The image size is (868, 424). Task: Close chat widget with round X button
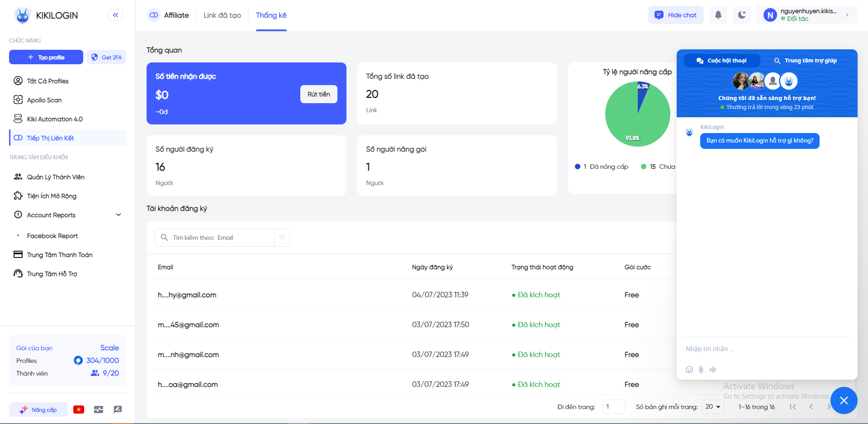point(844,400)
